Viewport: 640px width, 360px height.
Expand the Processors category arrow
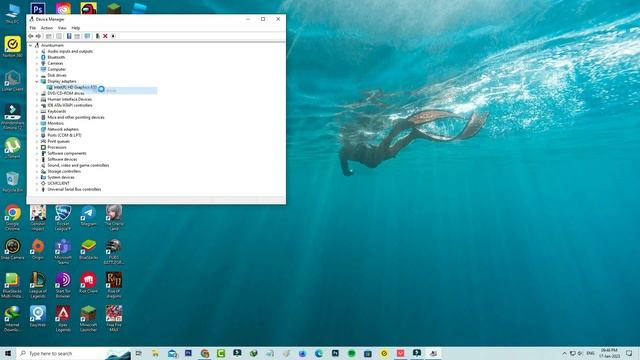click(x=37, y=147)
